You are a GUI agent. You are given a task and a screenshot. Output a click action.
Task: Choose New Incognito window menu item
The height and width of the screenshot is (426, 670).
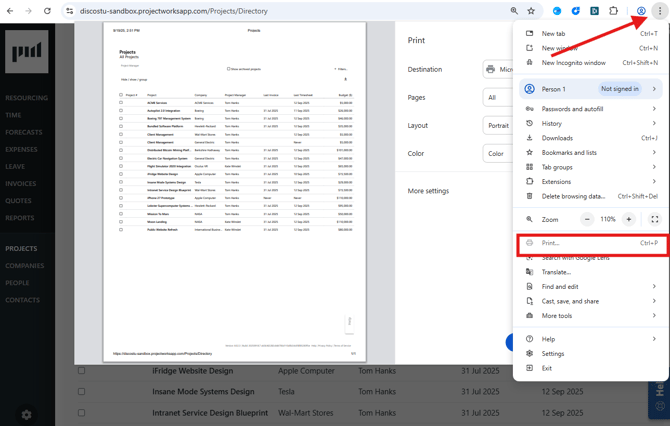574,62
